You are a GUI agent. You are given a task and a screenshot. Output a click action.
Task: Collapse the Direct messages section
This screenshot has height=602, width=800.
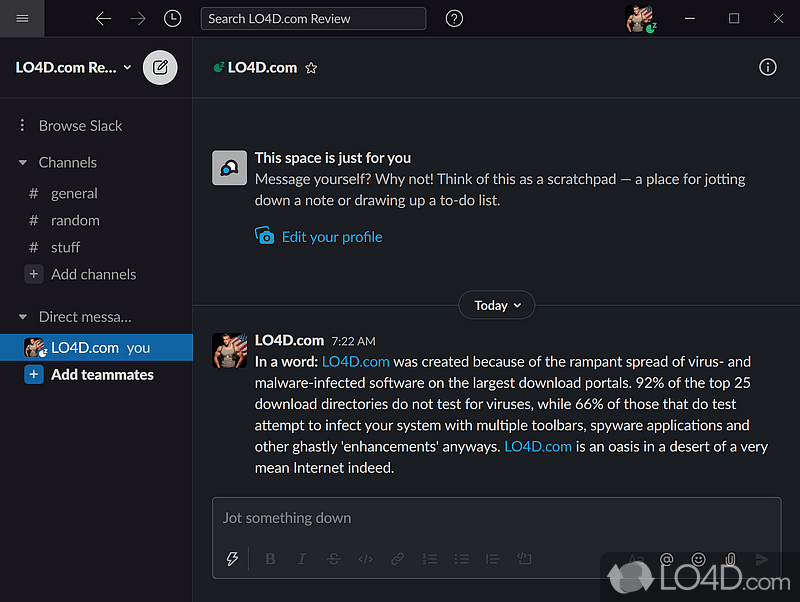pyautogui.click(x=22, y=317)
